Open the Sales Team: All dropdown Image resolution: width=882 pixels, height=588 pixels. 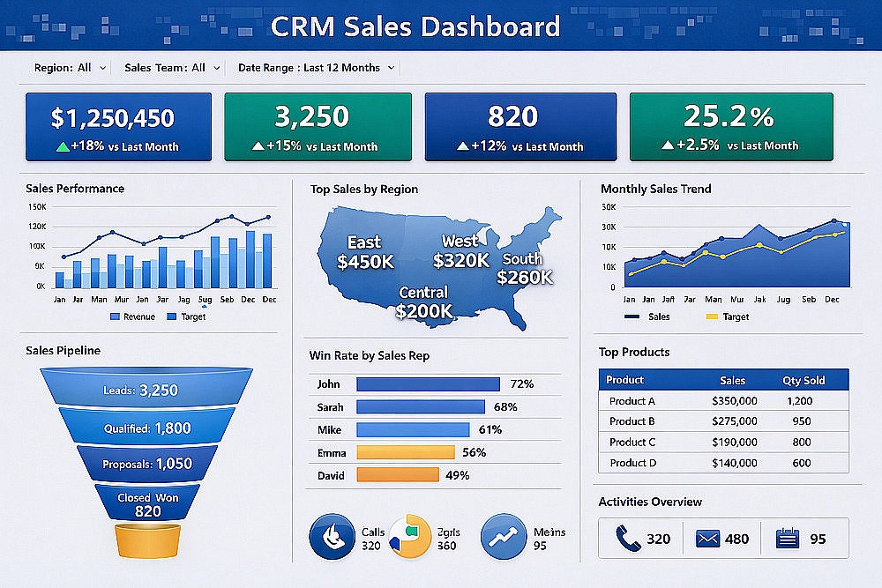tap(172, 68)
